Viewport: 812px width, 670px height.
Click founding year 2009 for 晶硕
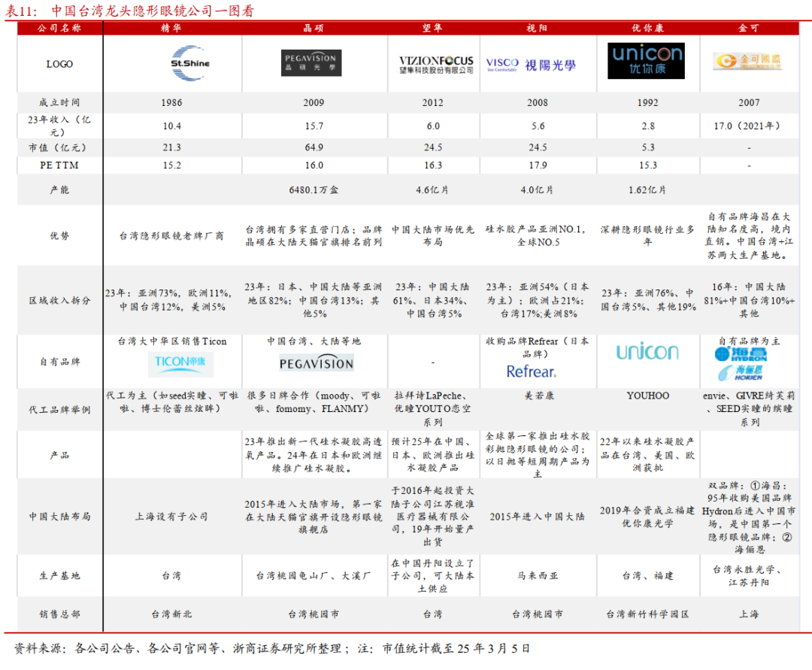click(x=314, y=102)
